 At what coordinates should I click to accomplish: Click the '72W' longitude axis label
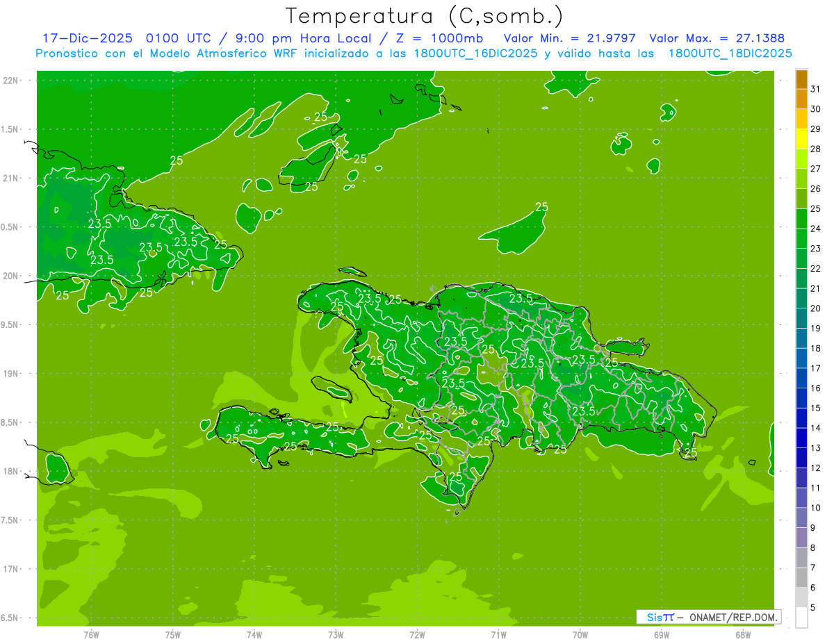[417, 634]
